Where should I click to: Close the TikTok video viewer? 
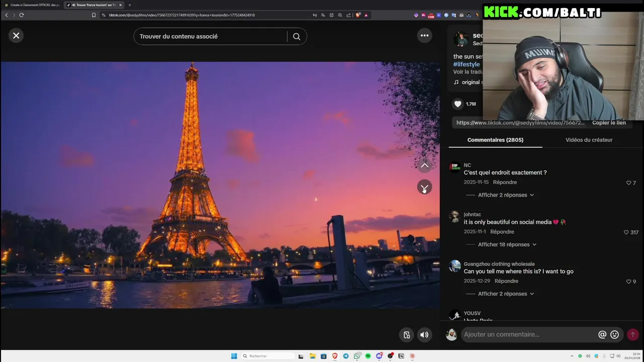[16, 36]
